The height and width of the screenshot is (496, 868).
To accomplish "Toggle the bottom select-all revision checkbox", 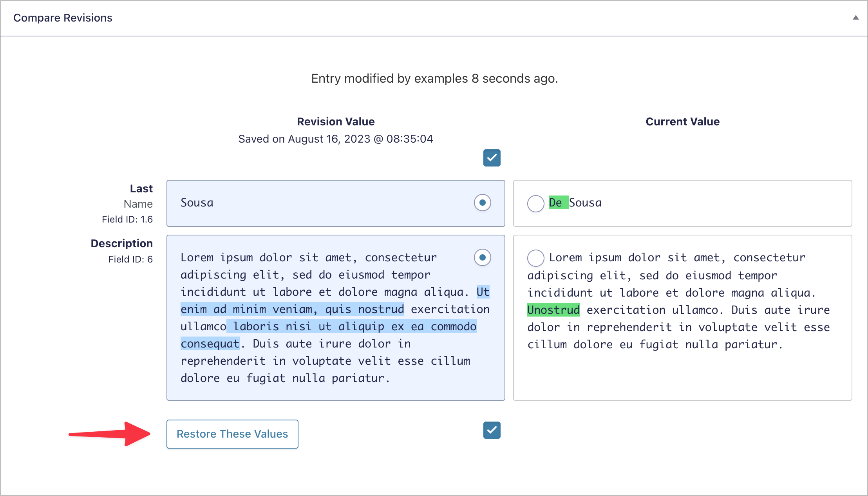I will click(x=492, y=430).
